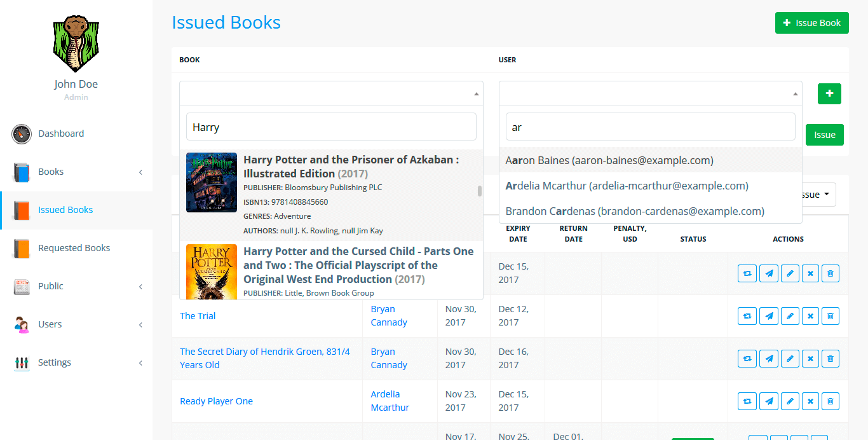The image size is (868, 440).
Task: Click the paper plane icon for Ready Player One
Action: click(769, 401)
